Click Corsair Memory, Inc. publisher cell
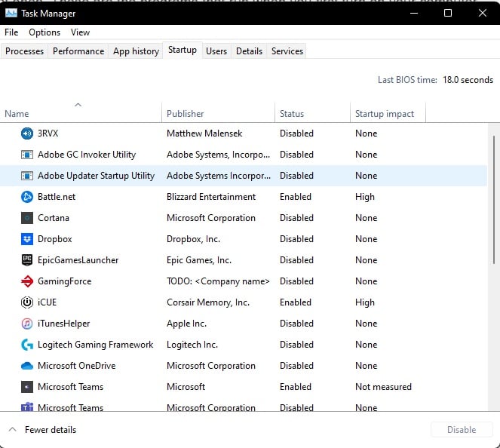Image resolution: width=500 pixels, height=448 pixels. (208, 302)
